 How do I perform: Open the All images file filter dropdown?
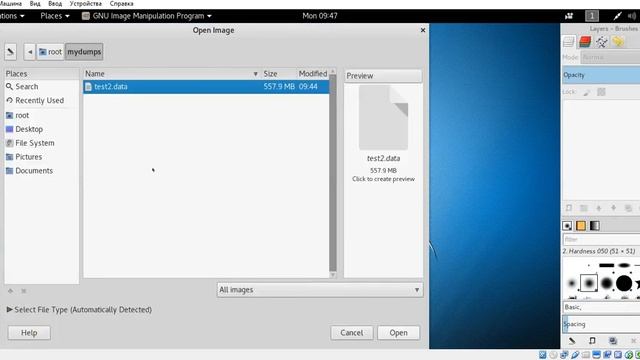(x=320, y=290)
